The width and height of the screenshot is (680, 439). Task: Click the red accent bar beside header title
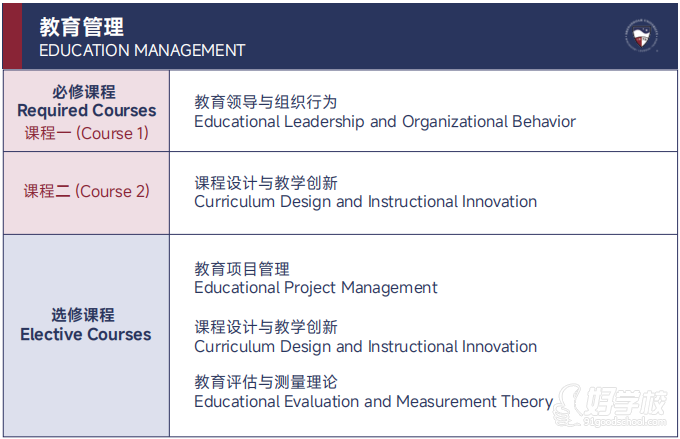[x=11, y=36]
